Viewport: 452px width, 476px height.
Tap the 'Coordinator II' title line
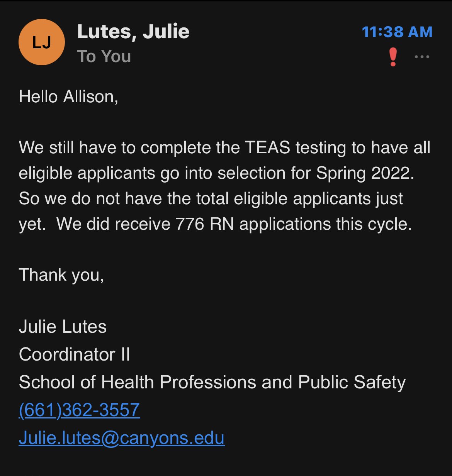74,354
